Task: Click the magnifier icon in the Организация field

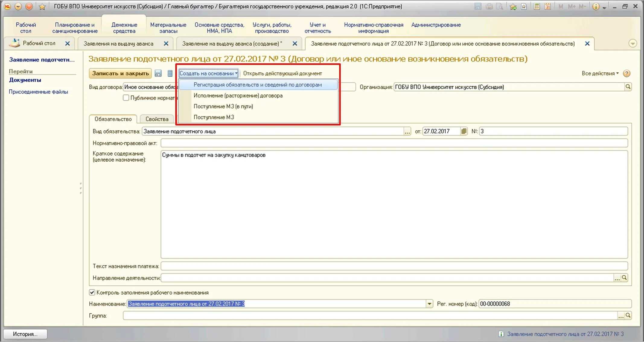Action: coord(628,87)
